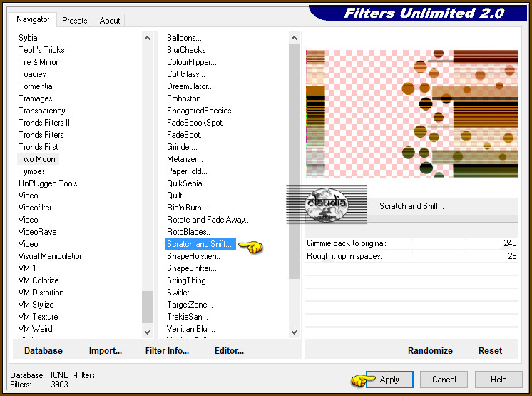Choose the Balloons... filter
Viewport: 532px width, 396px height.
click(x=184, y=38)
